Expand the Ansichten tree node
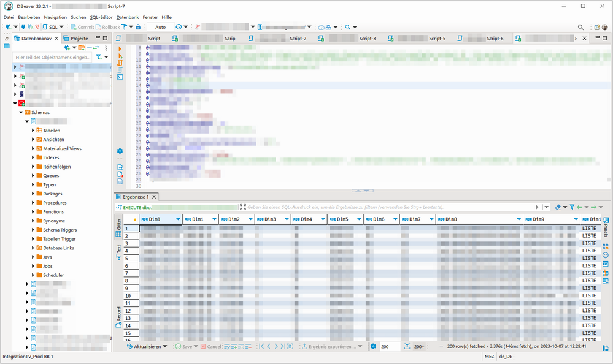Viewport: 613px width, 364px height. [33, 140]
